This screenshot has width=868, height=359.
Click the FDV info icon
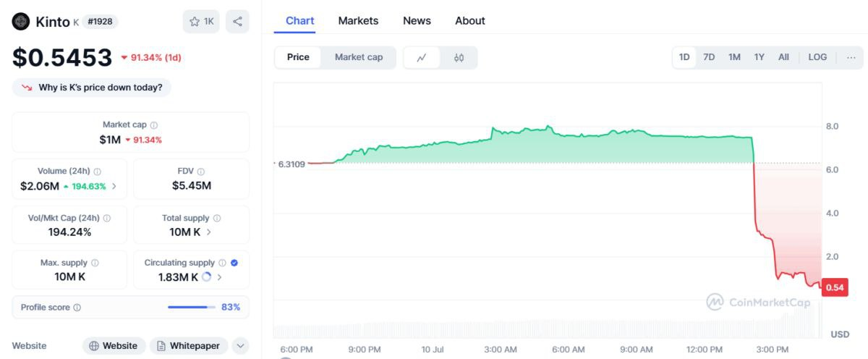point(200,172)
